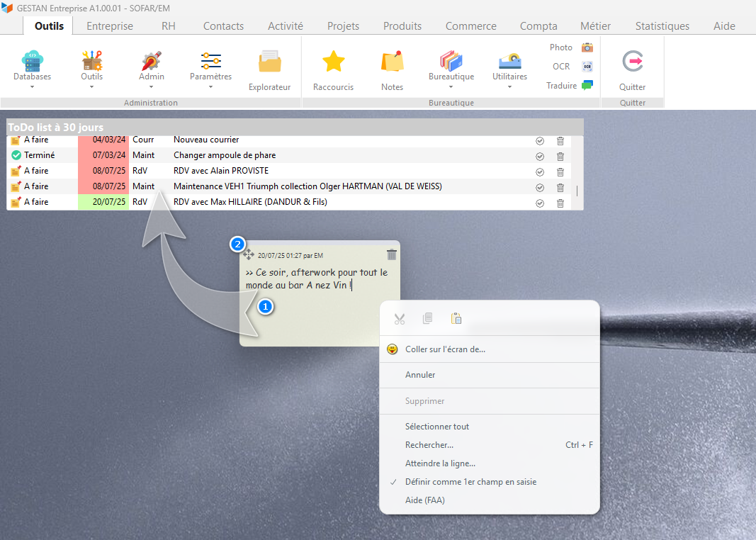
Task: Launch the OCR tool
Action: pyautogui.click(x=587, y=67)
